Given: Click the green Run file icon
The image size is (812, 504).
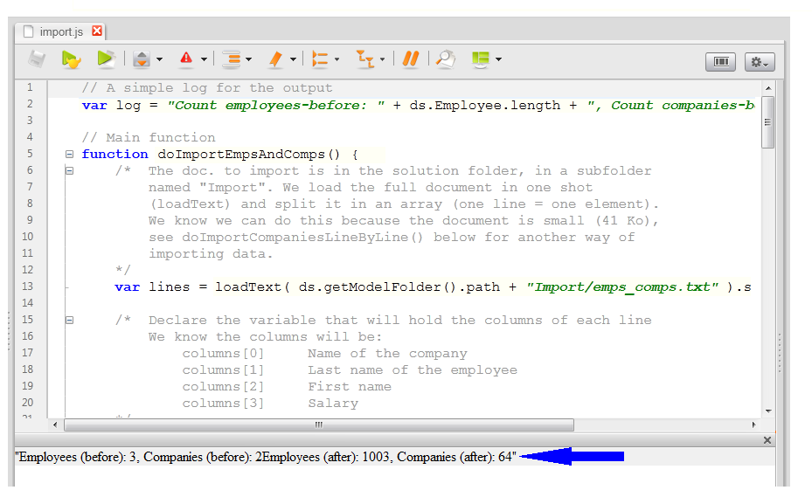Looking at the screenshot, I should (106, 59).
